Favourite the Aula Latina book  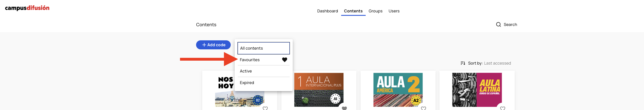coord(503,108)
